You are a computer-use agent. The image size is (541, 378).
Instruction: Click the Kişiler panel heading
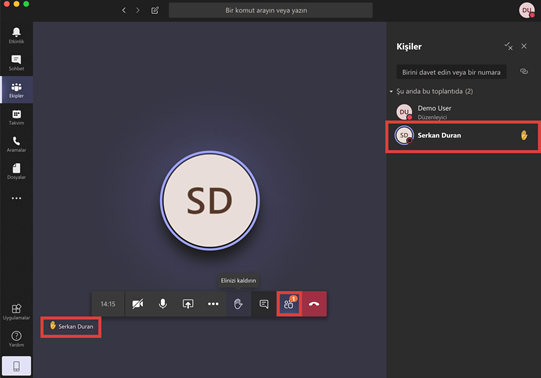pyautogui.click(x=409, y=46)
